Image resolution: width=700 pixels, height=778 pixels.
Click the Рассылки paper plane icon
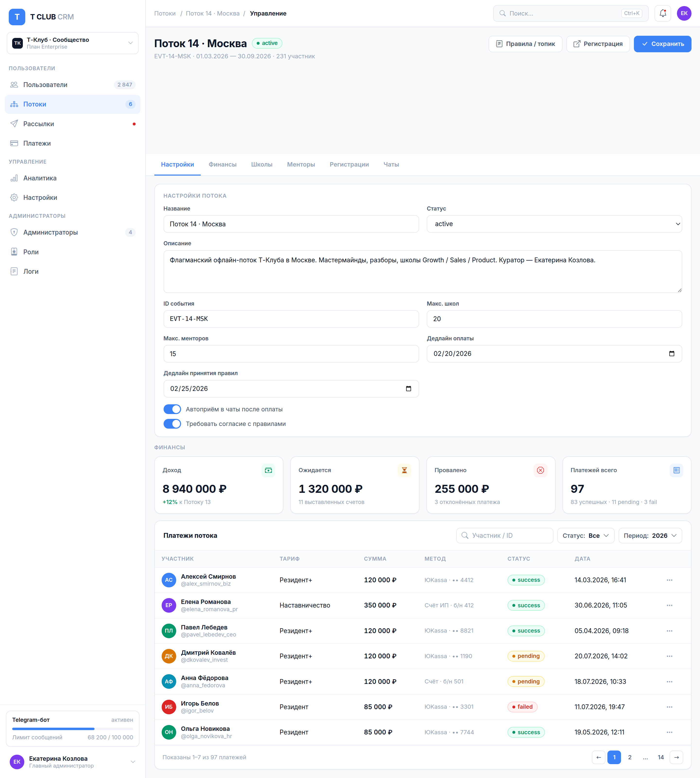pos(14,124)
